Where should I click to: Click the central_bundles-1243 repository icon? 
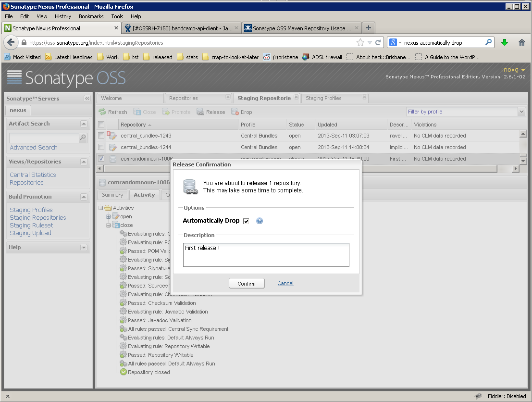point(112,136)
